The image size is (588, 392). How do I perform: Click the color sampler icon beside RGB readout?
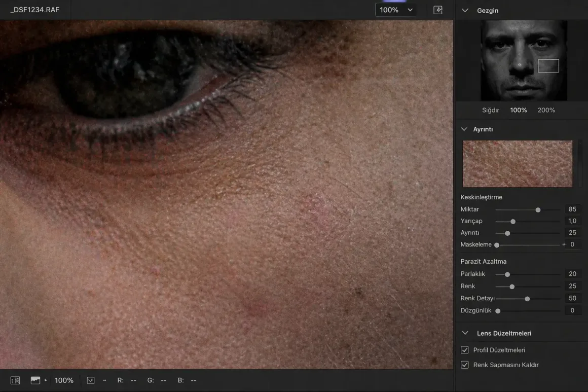(x=91, y=380)
